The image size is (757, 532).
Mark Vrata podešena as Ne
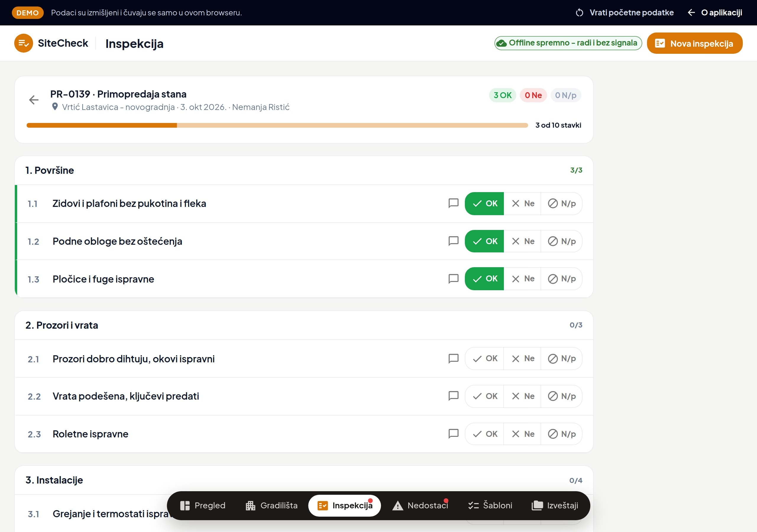523,396
